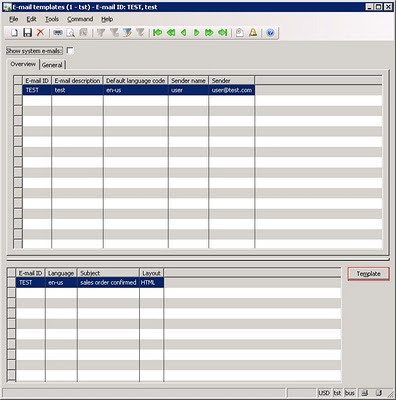Click the Template button
This screenshot has width=396, height=400.
click(368, 274)
